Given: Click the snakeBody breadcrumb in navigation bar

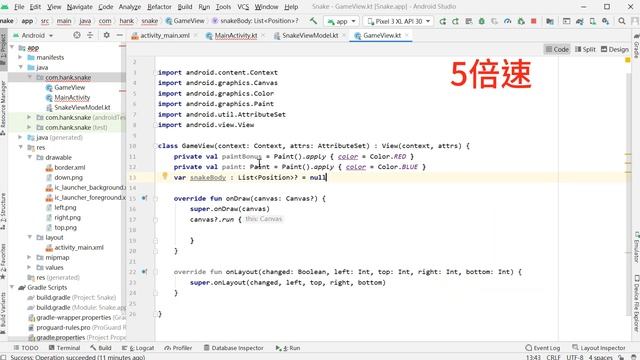Looking at the screenshot, I should click(x=255, y=21).
